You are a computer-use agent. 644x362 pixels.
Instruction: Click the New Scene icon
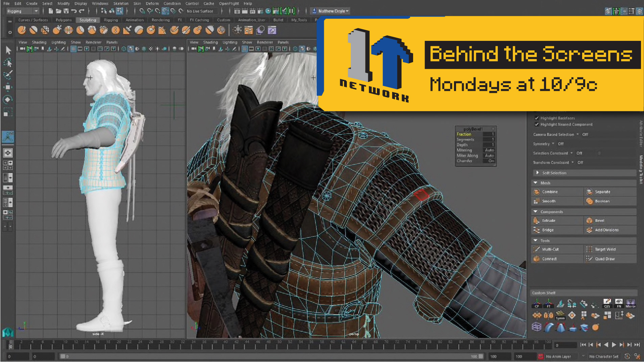click(x=51, y=11)
